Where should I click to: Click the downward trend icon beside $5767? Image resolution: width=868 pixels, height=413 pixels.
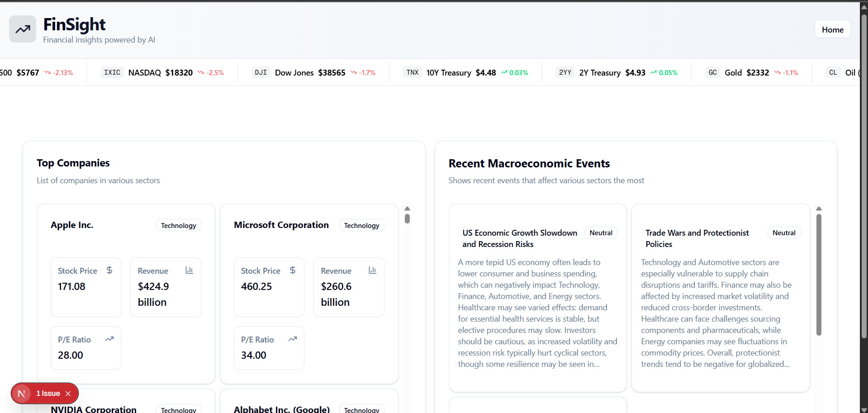pyautogui.click(x=47, y=72)
